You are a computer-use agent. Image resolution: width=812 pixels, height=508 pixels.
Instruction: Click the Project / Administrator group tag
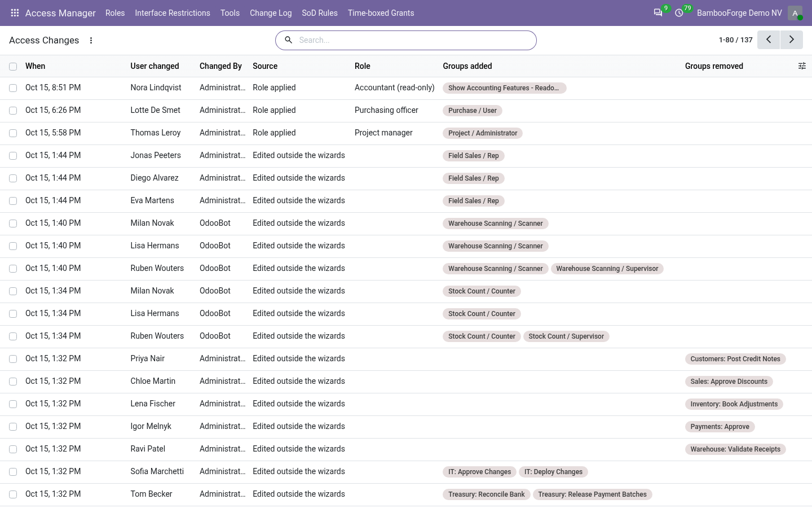pyautogui.click(x=483, y=133)
